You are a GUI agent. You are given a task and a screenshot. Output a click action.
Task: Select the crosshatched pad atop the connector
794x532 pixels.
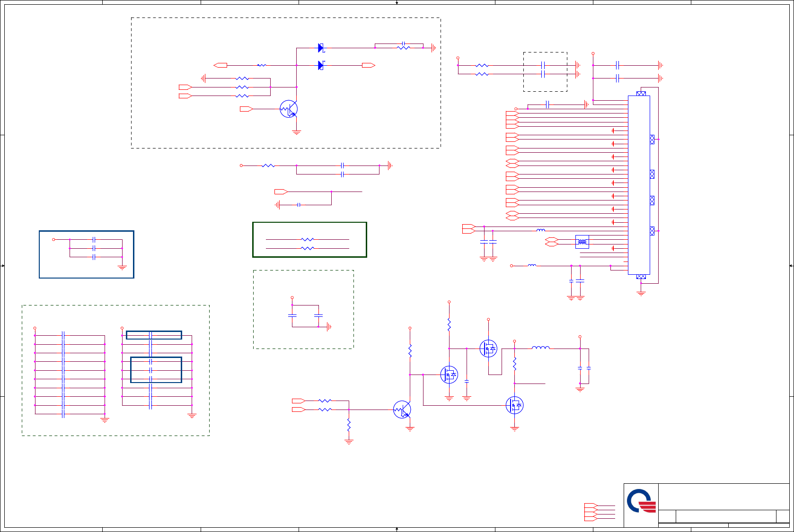(641, 94)
